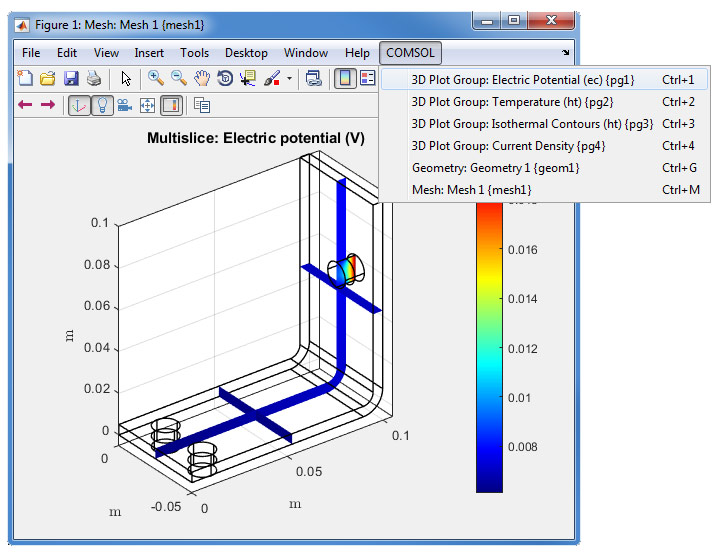Expand the Brush tool color dropdown arrow
716x556 pixels.
[x=290, y=78]
